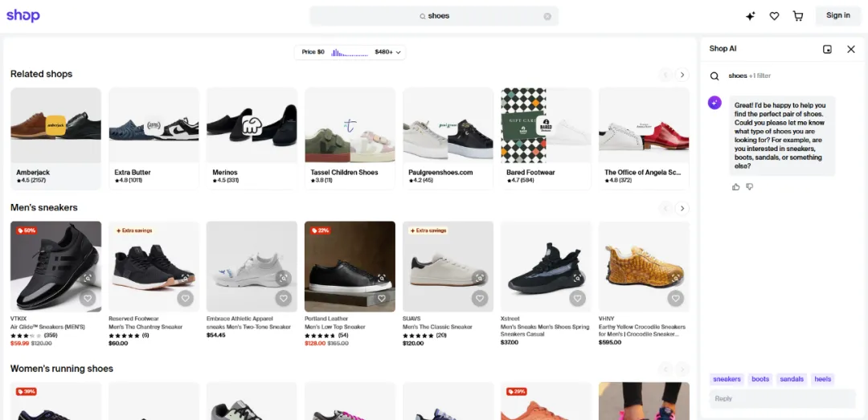
Task: Click Extra savings badge on Reserved Footwear
Action: [x=134, y=230]
